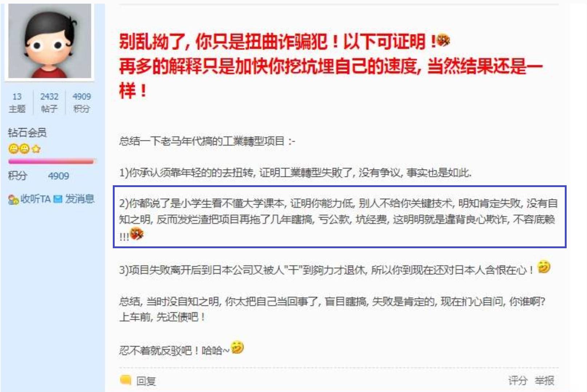Click the 举报 report link

(x=544, y=381)
